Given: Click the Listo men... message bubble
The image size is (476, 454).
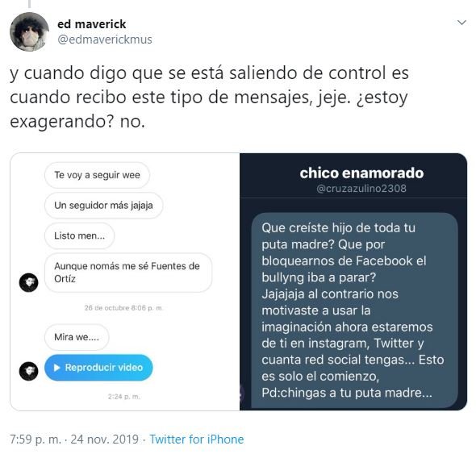Looking at the screenshot, I should (80, 235).
